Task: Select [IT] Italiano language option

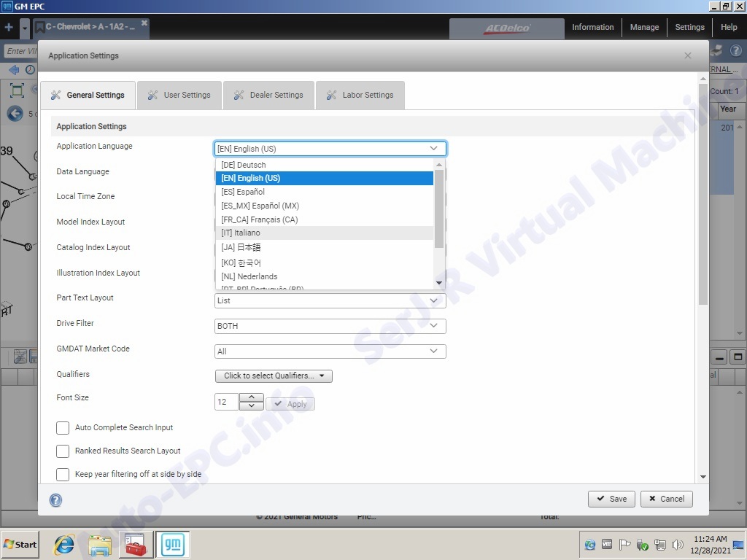Action: point(325,233)
